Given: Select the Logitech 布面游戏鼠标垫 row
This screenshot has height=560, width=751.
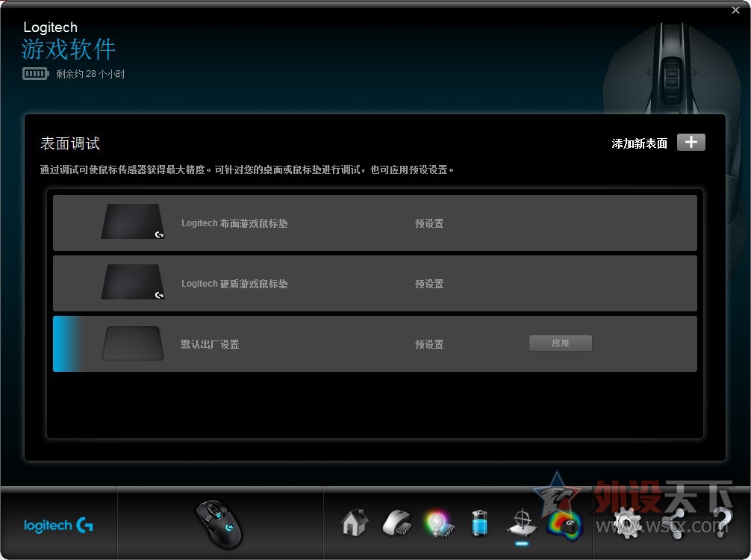Looking at the screenshot, I should [x=375, y=223].
